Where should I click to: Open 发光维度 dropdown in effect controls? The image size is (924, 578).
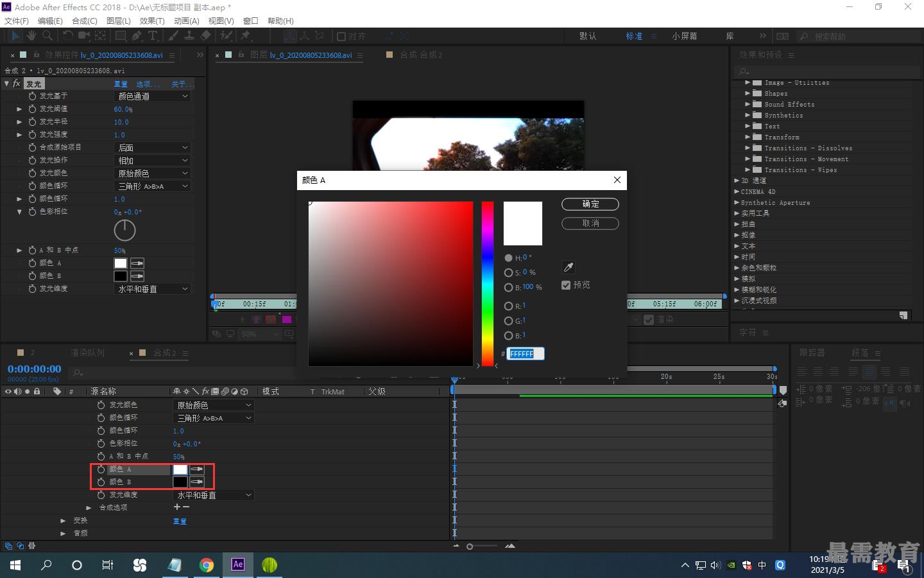coord(153,289)
